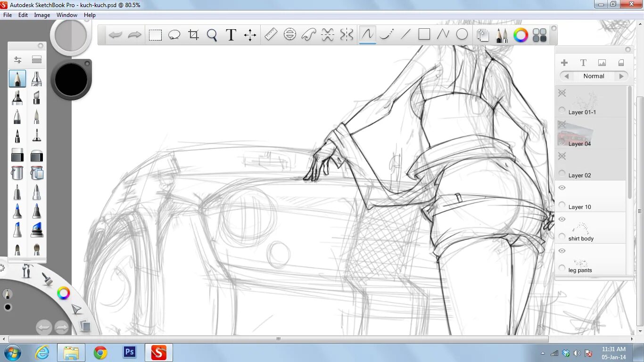
Task: Select the Text tool in the toolbar
Action: [x=231, y=35]
